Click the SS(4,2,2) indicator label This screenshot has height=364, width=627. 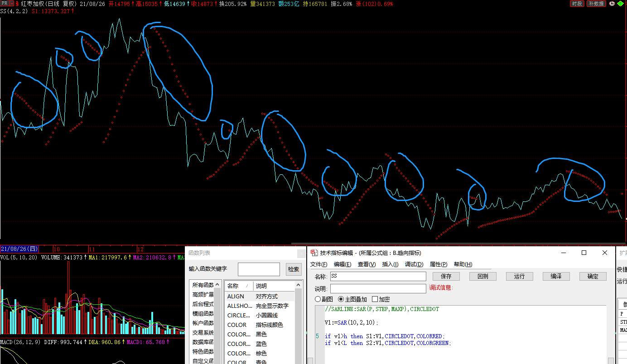14,11
